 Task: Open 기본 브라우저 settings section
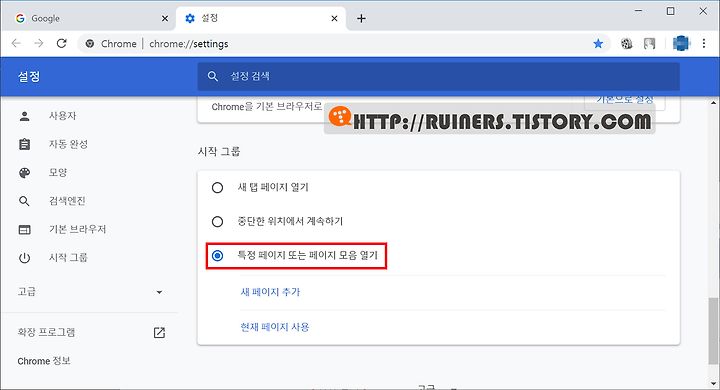78,229
